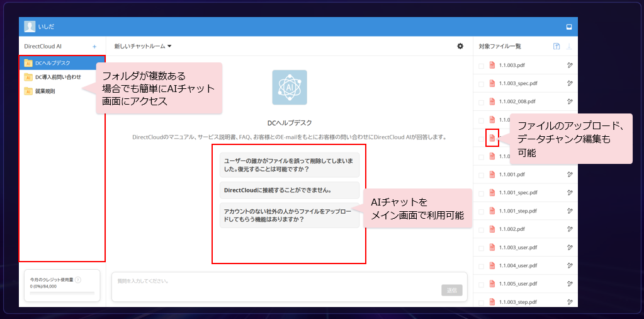The width and height of the screenshot is (644, 319).
Task: Click the 送信 send button
Action: [x=451, y=290]
